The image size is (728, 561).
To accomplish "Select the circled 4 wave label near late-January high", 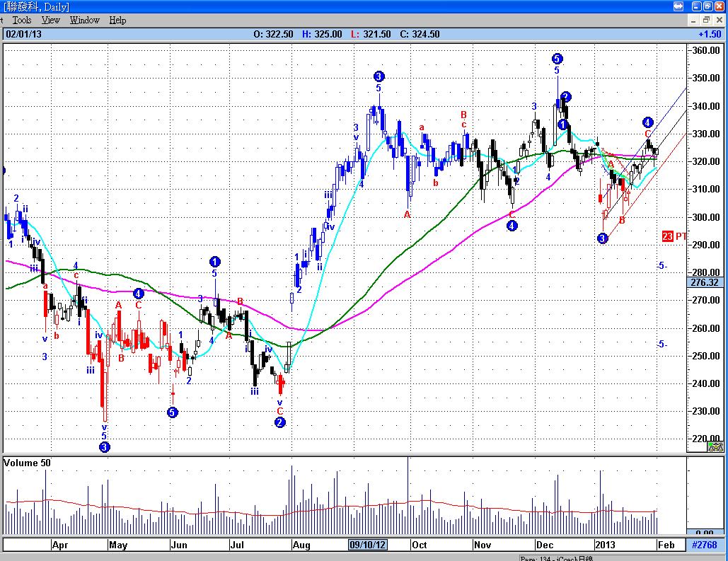I will [648, 122].
